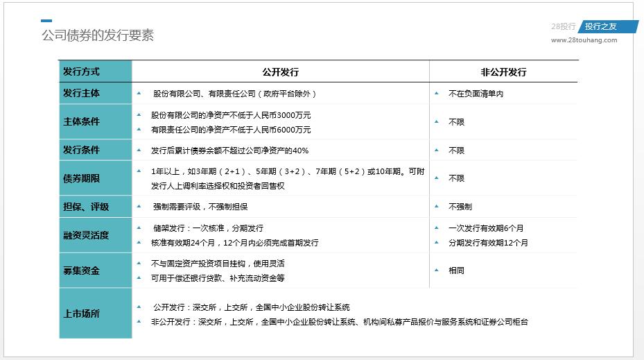Click text 分期发行有效期12个月
644x360 pixels.
tap(488, 243)
